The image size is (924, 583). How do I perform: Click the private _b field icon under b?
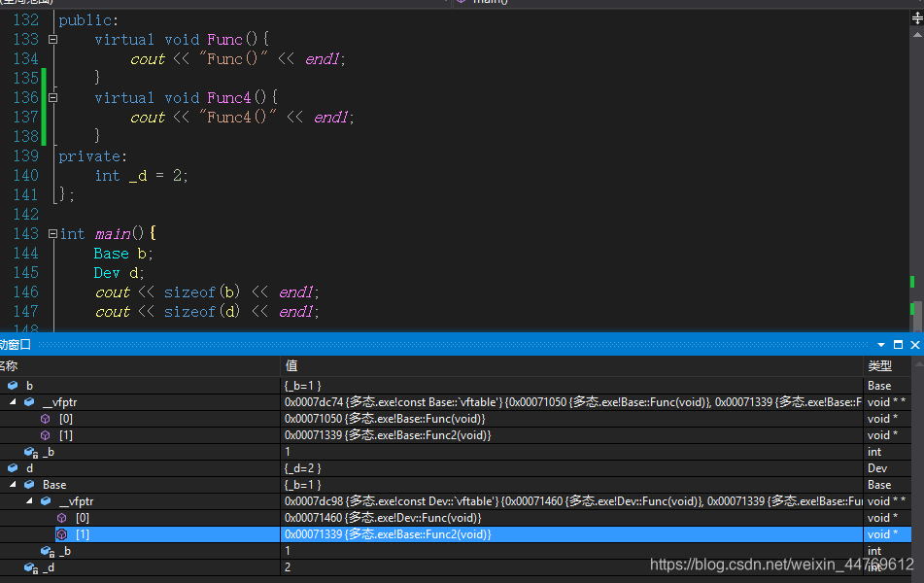pos(31,452)
